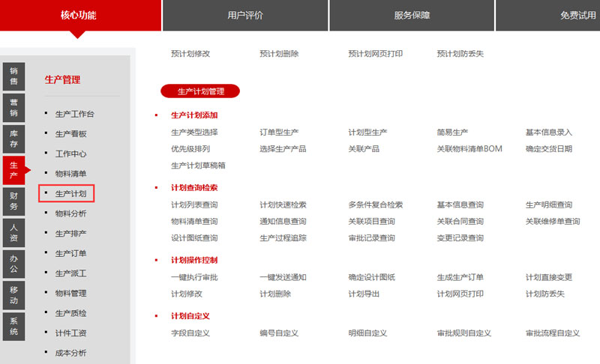Select 销售 in the left sidebar

click(x=13, y=76)
